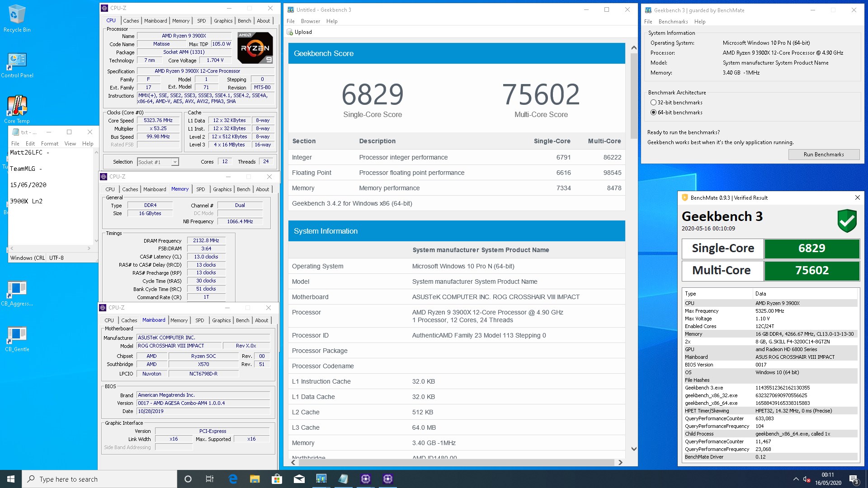
Task: Click the Ryzen 9 logo in CPU-Z
Action: click(x=255, y=47)
